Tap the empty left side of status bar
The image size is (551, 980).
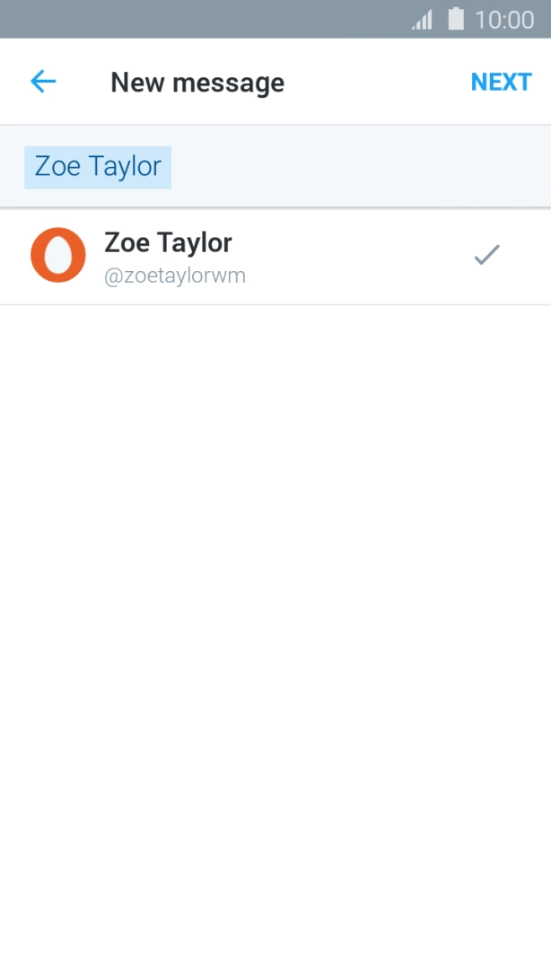(x=179, y=19)
